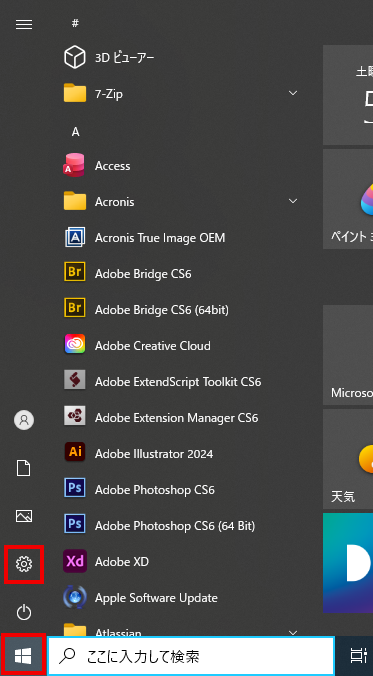Click the A section letter header
Screen dimensions: 373x676
[75, 132]
